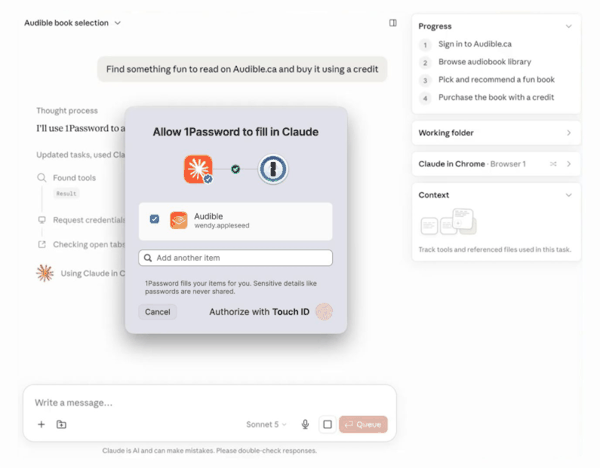Click the Add another item search field
The width and height of the screenshot is (600, 468).
coord(235,258)
